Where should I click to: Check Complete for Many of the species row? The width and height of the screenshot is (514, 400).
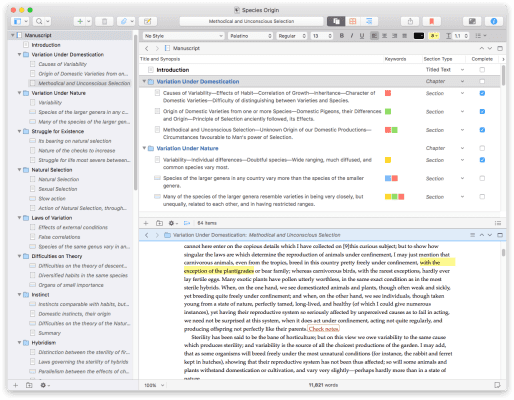[482, 197]
